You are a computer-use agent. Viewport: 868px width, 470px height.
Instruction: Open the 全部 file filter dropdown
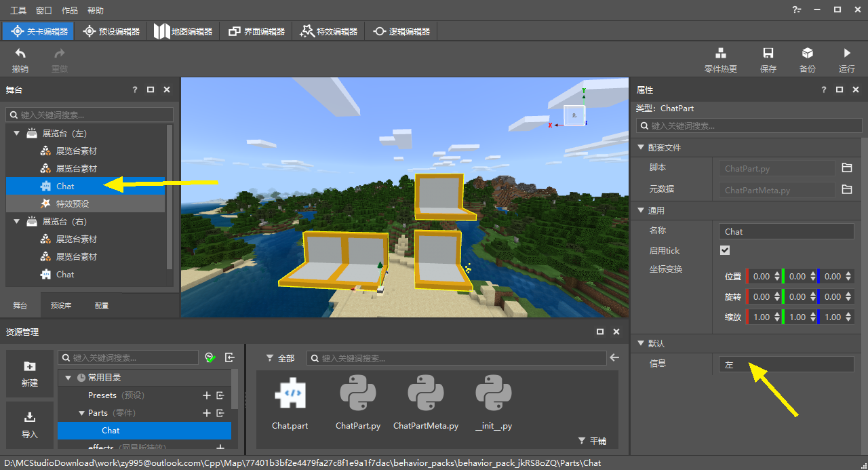pos(280,358)
